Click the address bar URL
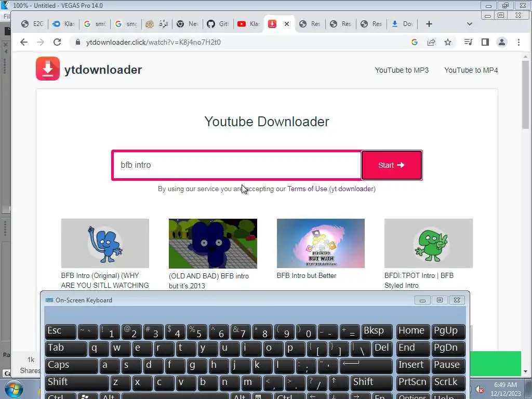The image size is (532, 399). [153, 42]
